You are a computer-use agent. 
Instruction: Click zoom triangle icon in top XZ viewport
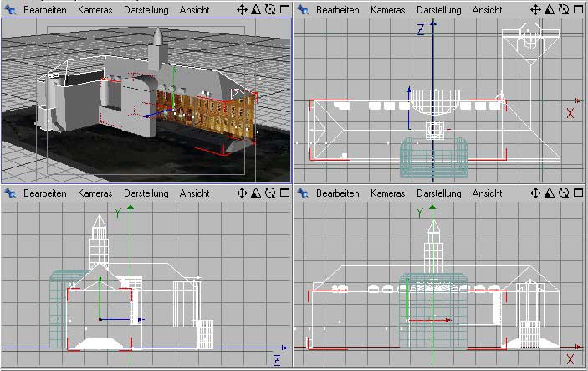tap(550, 10)
